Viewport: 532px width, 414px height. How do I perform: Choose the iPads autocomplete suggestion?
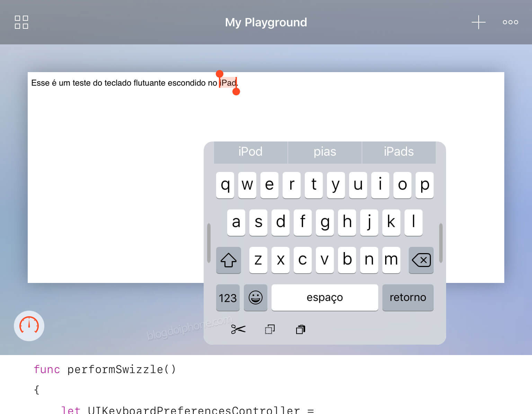399,152
